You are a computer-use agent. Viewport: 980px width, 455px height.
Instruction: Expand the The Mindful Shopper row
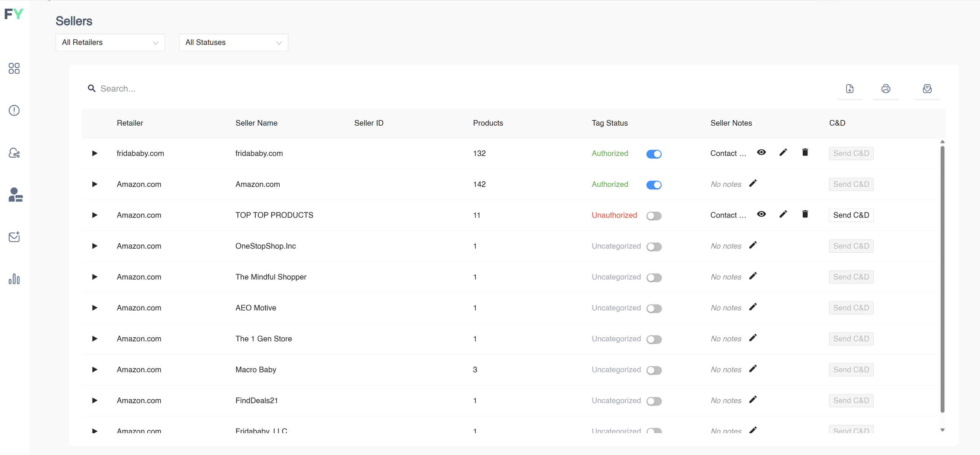coord(95,277)
